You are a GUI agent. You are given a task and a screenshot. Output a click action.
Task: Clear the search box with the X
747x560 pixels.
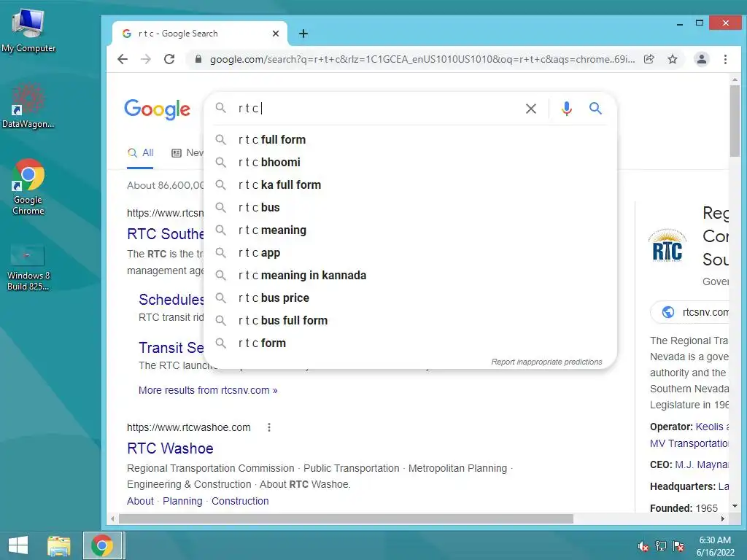pyautogui.click(x=531, y=109)
